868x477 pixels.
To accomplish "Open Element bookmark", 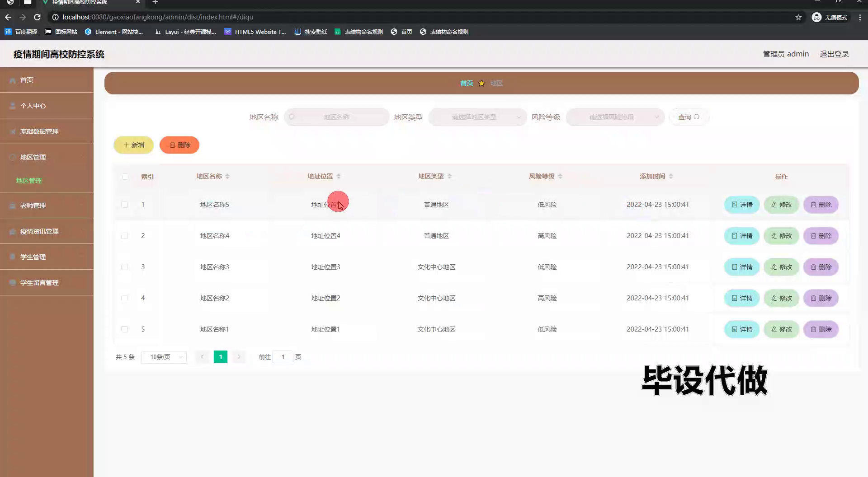I will tap(114, 32).
